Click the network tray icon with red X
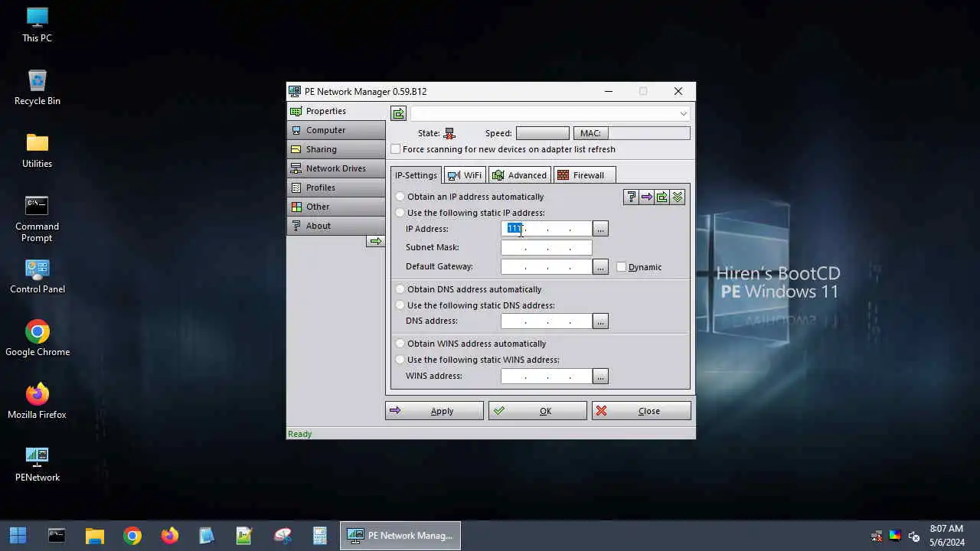Image resolution: width=980 pixels, height=551 pixels. point(877,536)
